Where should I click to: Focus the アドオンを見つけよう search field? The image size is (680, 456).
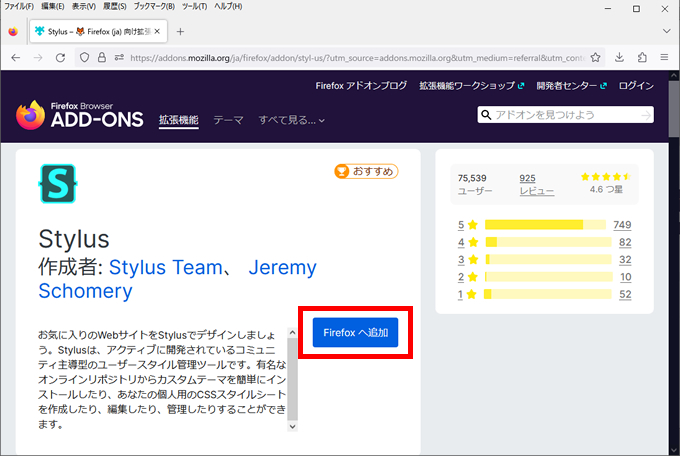click(x=566, y=115)
